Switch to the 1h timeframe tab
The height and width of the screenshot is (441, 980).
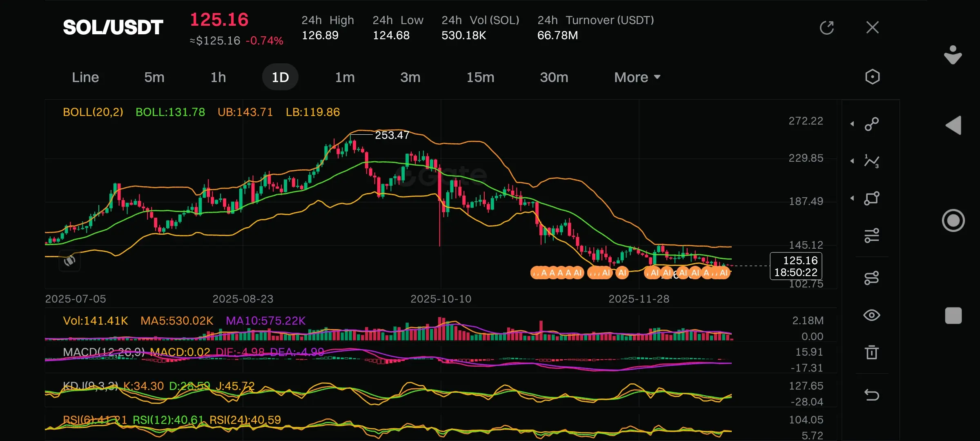tap(218, 77)
